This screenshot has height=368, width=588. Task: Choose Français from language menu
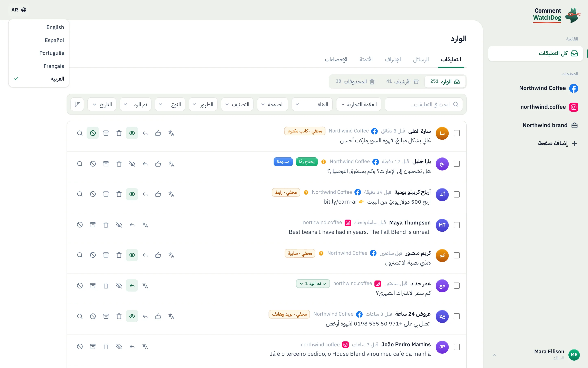click(x=39, y=66)
